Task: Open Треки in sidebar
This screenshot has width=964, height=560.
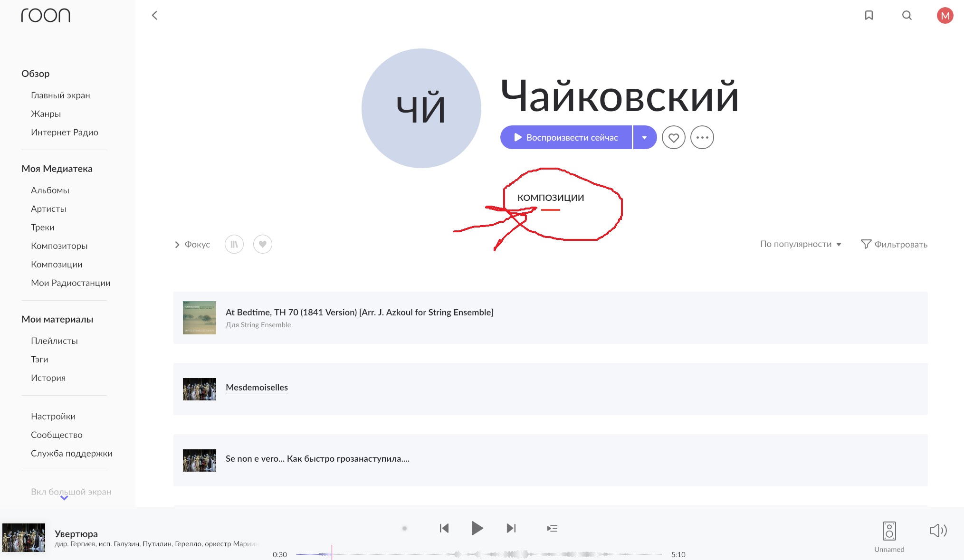Action: tap(43, 227)
